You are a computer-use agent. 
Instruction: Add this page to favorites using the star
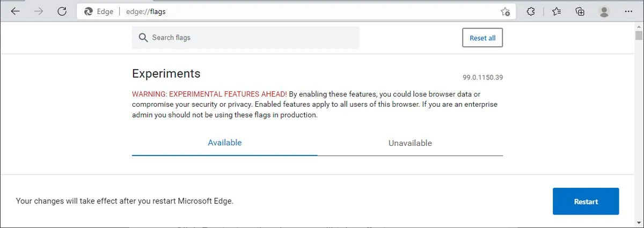[505, 11]
